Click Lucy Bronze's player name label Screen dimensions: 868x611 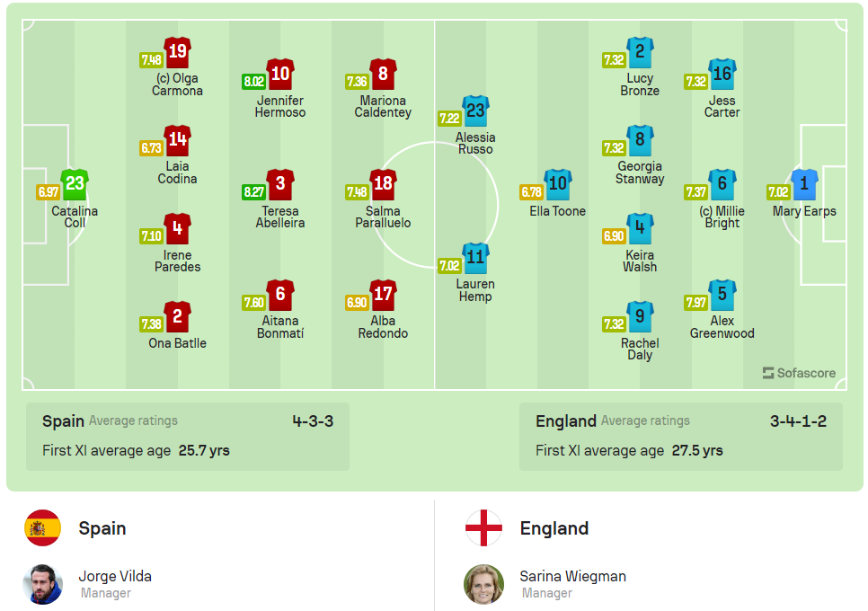coord(640,84)
